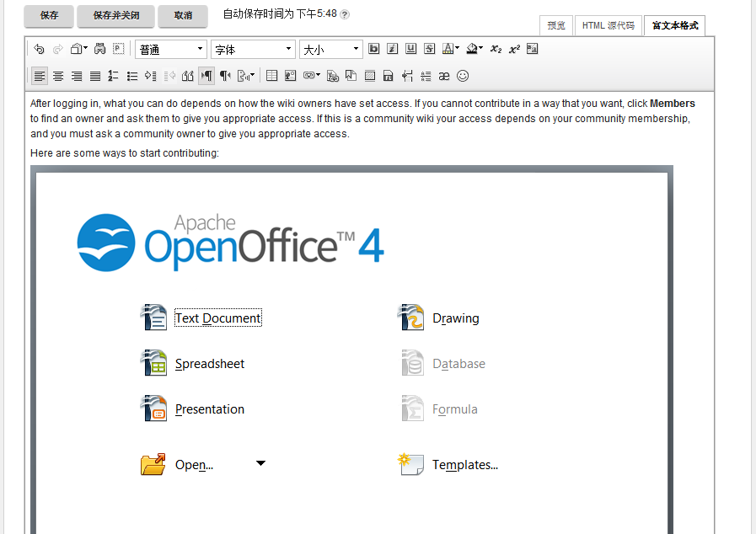Expand the link options arrow
Image resolution: width=756 pixels, height=534 pixels.
click(x=319, y=75)
